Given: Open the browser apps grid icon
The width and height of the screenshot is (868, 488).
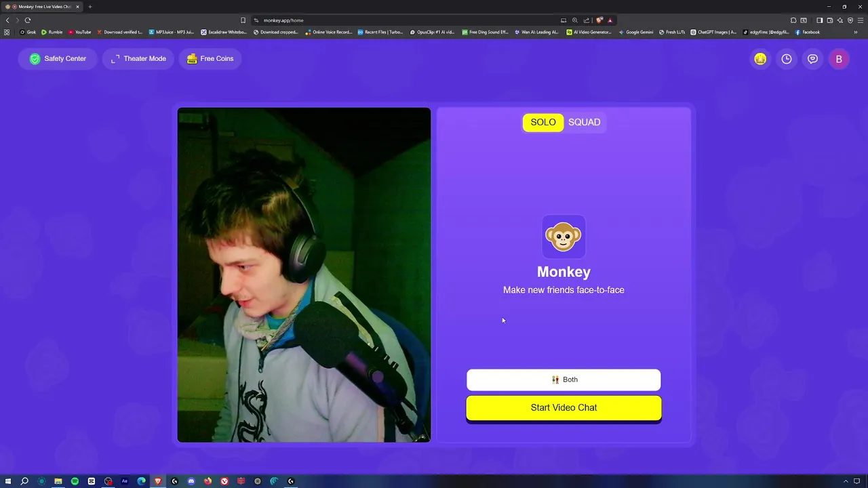Looking at the screenshot, I should click(x=7, y=32).
